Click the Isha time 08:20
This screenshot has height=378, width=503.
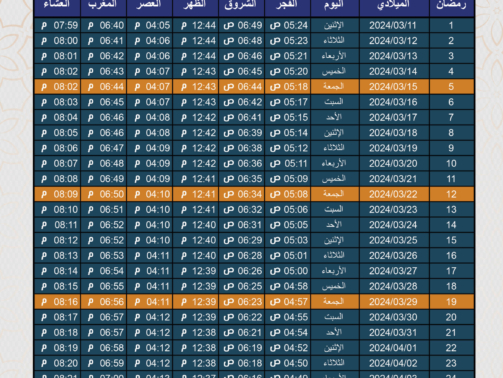coord(57,363)
